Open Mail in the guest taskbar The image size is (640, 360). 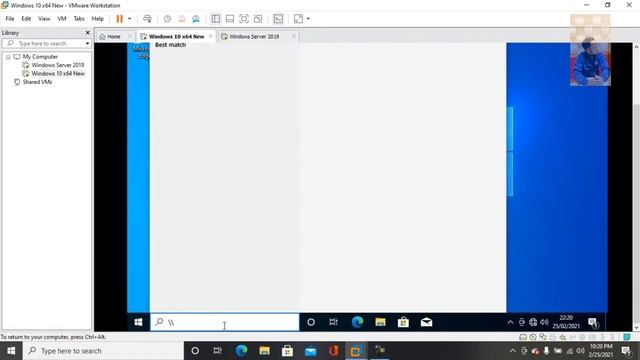[x=426, y=322]
